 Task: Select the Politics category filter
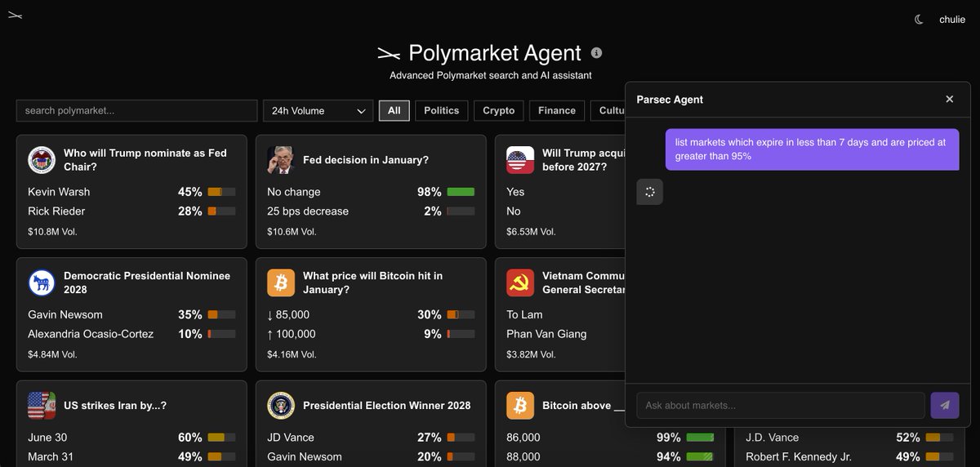tap(442, 110)
